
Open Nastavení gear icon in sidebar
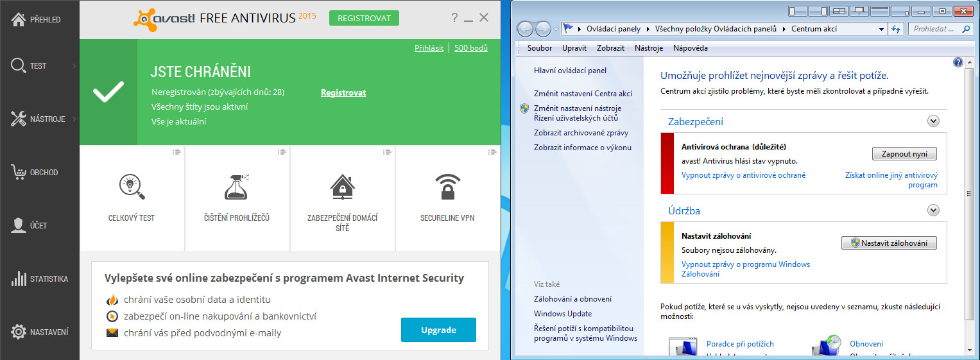(x=18, y=332)
